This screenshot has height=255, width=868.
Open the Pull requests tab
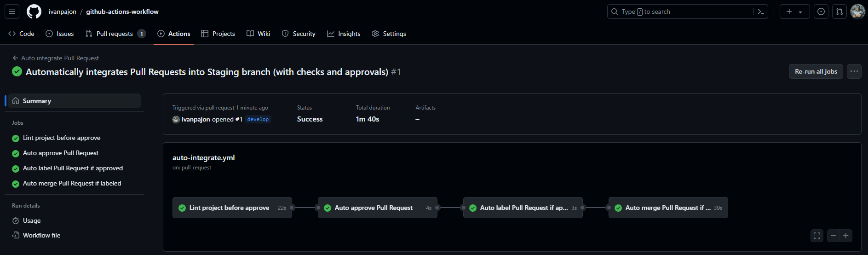[115, 34]
